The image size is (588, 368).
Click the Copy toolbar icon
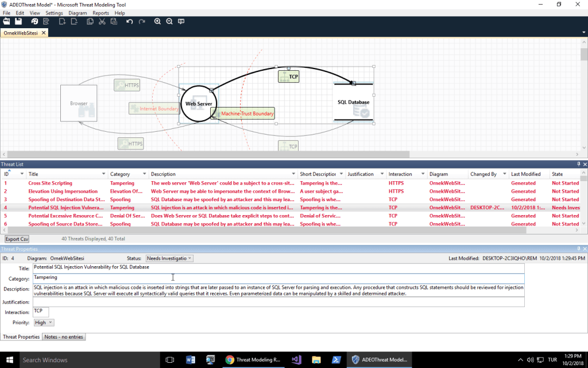[90, 21]
